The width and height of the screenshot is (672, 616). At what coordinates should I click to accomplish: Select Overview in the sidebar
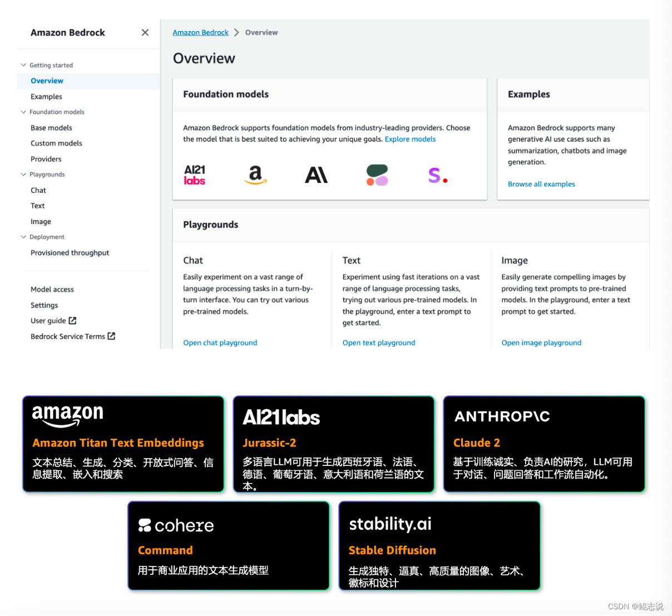point(47,81)
